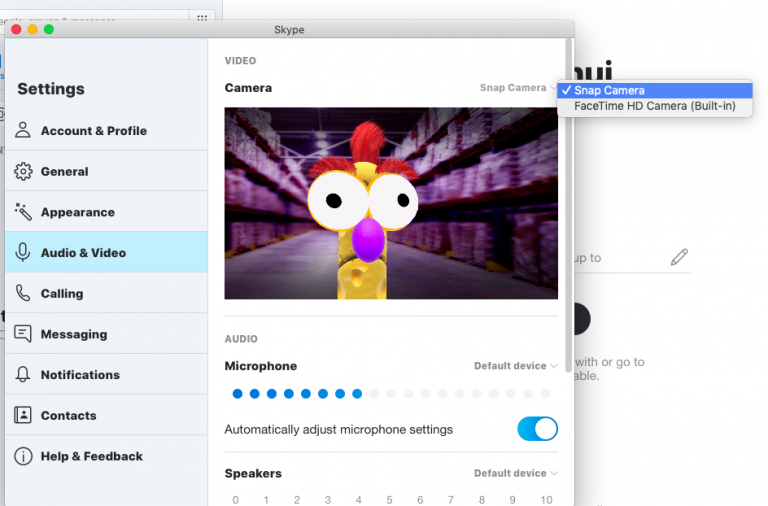Screen dimensions: 768x506
Task: Click the Audio & Video microphone icon
Action: 23,253
